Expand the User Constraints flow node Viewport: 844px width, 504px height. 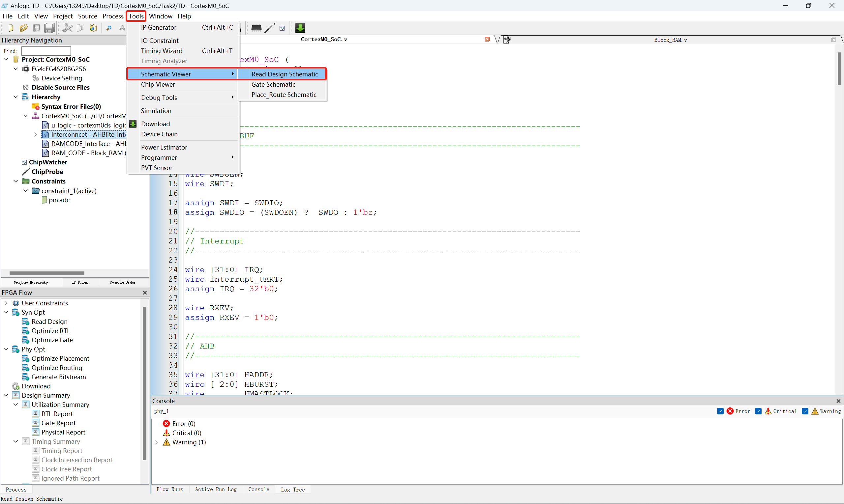[x=6, y=303]
